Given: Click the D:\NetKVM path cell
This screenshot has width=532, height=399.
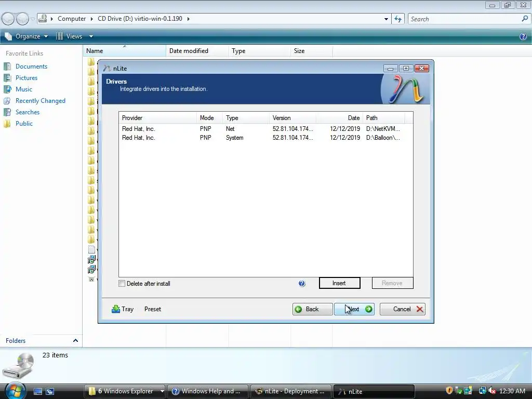Looking at the screenshot, I should coord(383,129).
